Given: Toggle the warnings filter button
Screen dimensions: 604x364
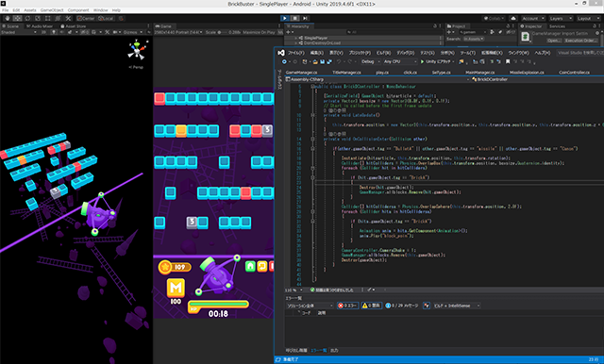Looking at the screenshot, I should point(371,306).
